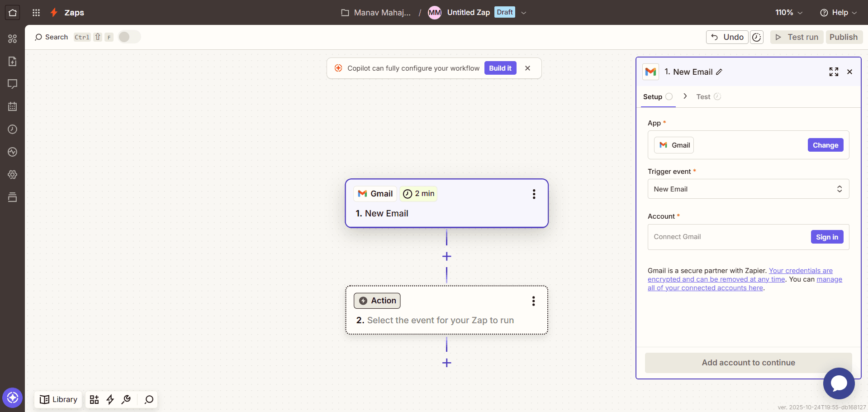868x412 pixels.
Task: Open the settings gear in left sidebar
Action: pos(13,175)
